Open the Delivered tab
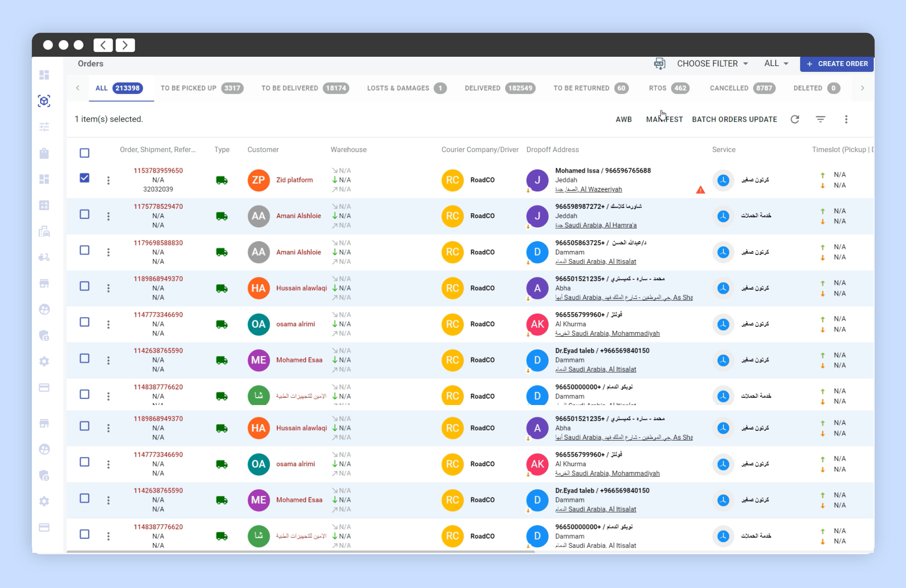The height and width of the screenshot is (588, 906). 499,88
